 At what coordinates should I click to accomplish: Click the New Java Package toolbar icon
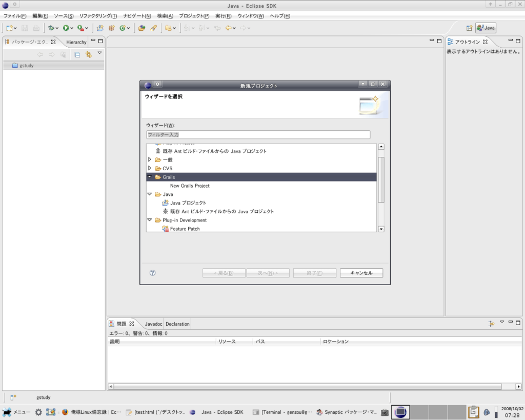[x=111, y=28]
